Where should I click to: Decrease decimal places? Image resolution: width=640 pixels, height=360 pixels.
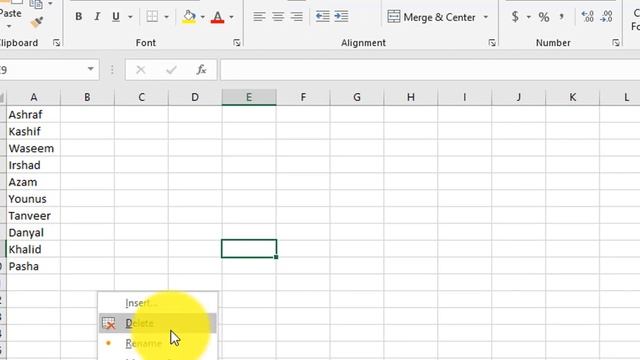pyautogui.click(x=607, y=17)
